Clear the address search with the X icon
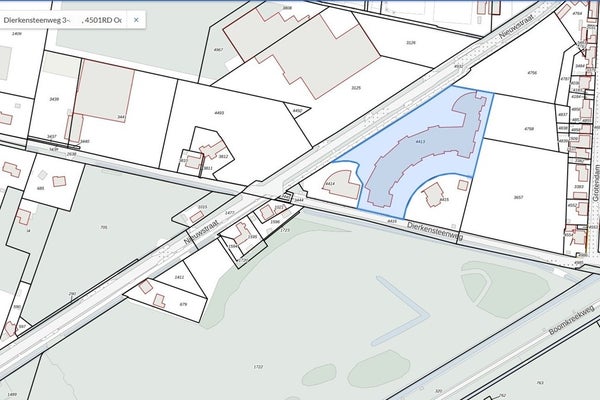 [x=136, y=20]
